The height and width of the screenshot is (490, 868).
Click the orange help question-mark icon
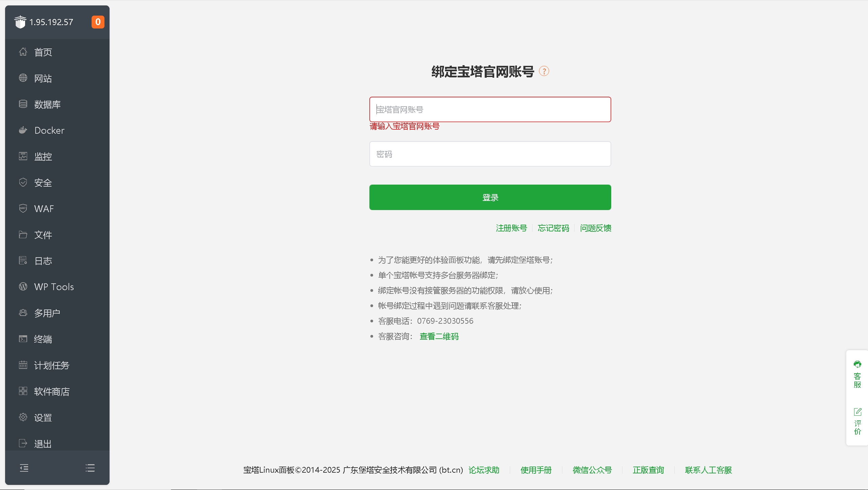544,71
